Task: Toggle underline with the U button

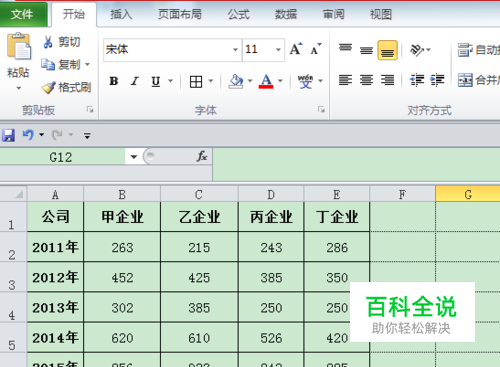Action: [x=156, y=81]
